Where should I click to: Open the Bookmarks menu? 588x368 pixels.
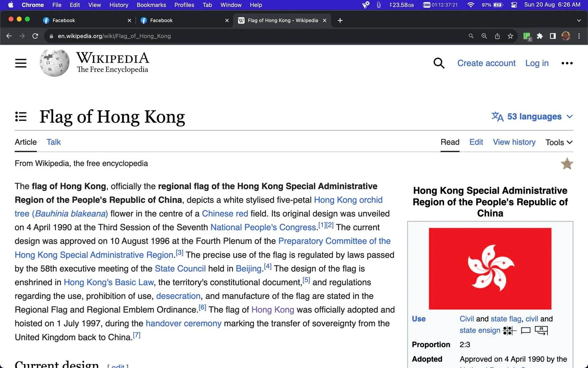[x=151, y=5]
